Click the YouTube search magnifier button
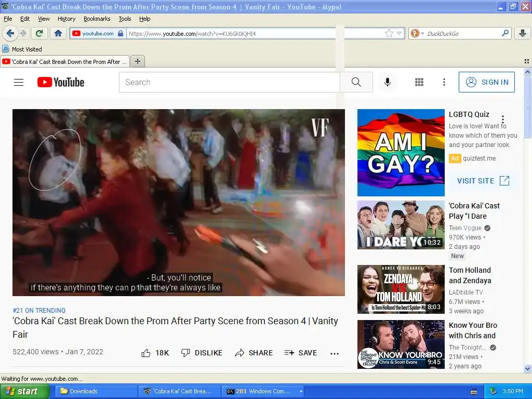The height and width of the screenshot is (399, 532). (356, 82)
